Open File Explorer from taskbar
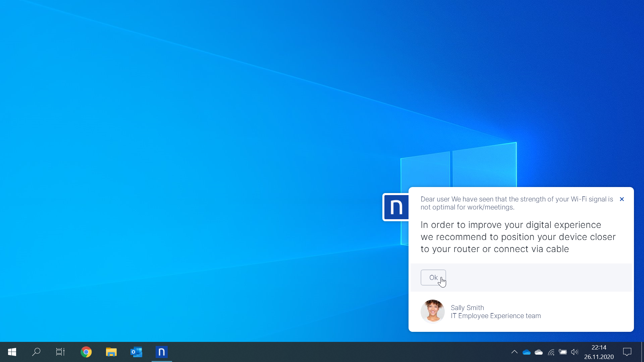644x362 pixels. point(111,352)
